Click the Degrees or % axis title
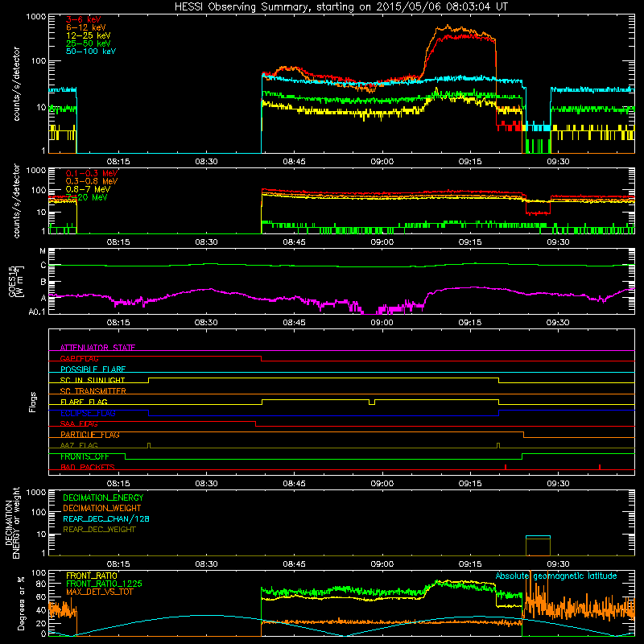This screenshot has height=644, width=644. tap(21, 603)
